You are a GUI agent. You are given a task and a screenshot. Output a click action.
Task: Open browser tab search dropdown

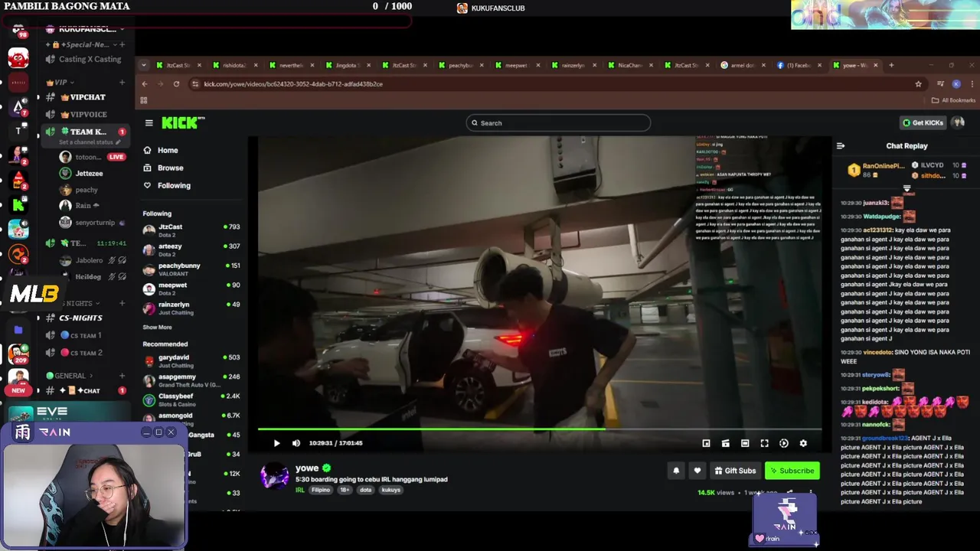coord(144,65)
